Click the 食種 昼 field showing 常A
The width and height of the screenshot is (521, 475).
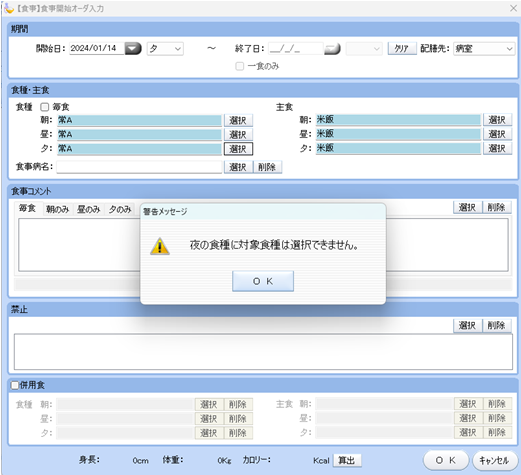[x=139, y=135]
